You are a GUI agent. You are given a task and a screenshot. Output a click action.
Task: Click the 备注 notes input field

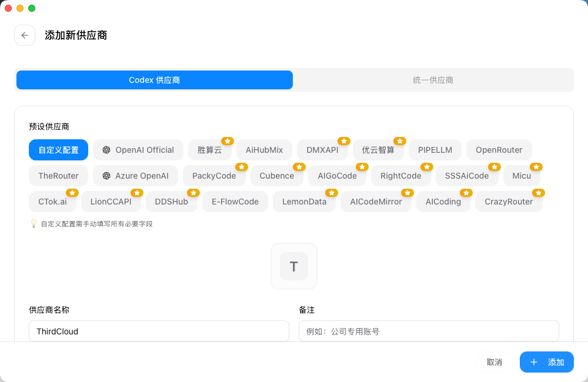(429, 331)
